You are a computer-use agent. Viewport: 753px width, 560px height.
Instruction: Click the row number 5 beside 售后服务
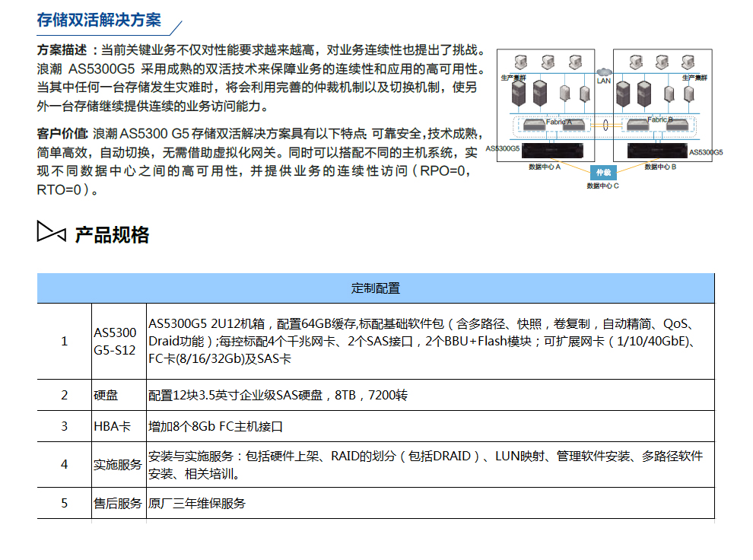point(65,504)
